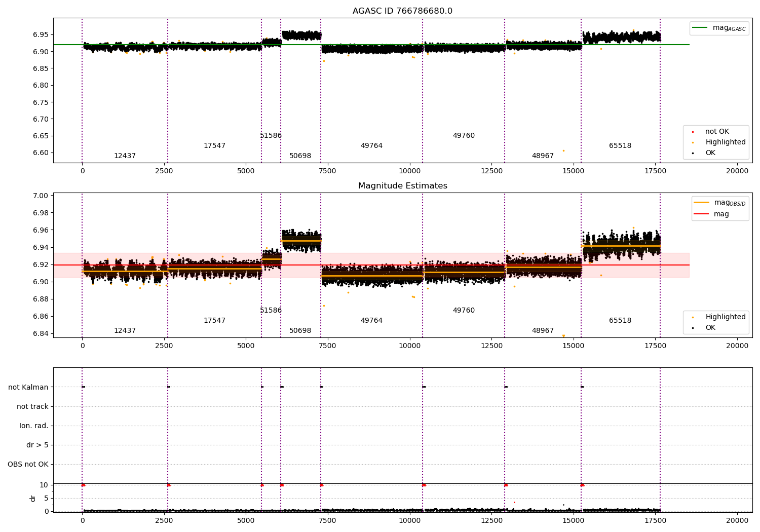
Task: Click the 'not track' y-axis label
Action: 32,407
